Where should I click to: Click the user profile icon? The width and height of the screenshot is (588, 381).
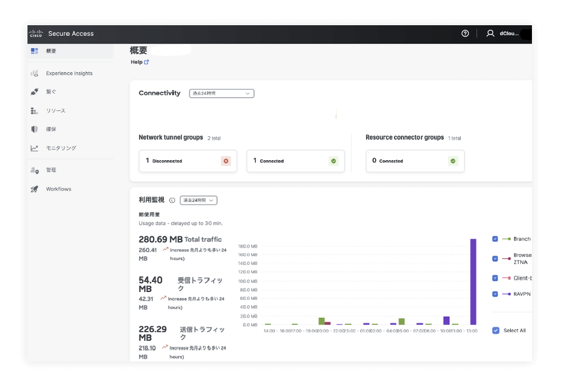coord(490,34)
